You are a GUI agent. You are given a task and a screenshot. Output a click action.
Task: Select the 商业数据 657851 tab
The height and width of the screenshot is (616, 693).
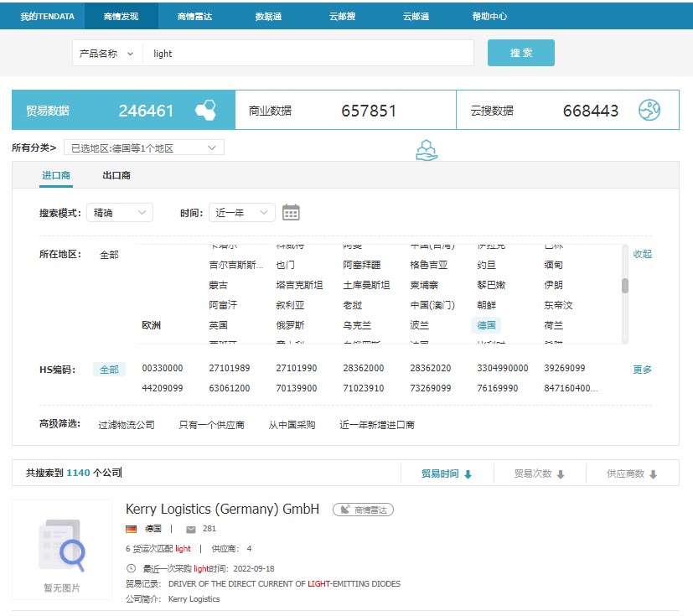click(x=345, y=110)
